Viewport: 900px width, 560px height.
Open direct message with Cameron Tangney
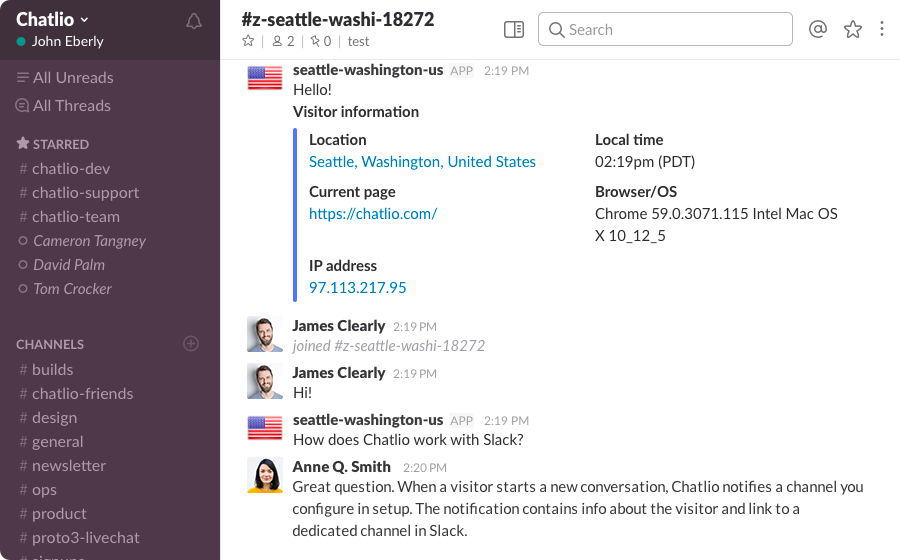[x=82, y=241]
